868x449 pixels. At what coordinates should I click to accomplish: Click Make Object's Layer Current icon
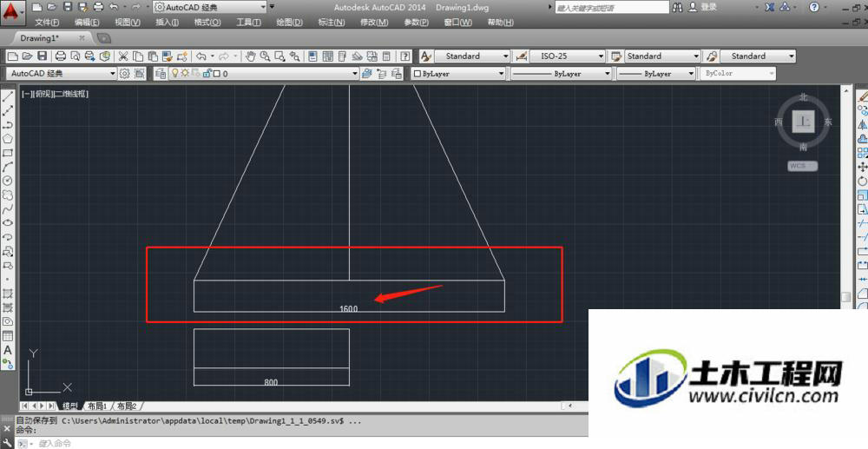coord(366,73)
